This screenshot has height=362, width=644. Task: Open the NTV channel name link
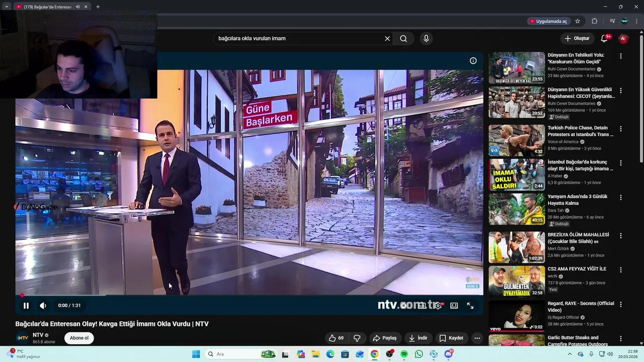(x=38, y=335)
